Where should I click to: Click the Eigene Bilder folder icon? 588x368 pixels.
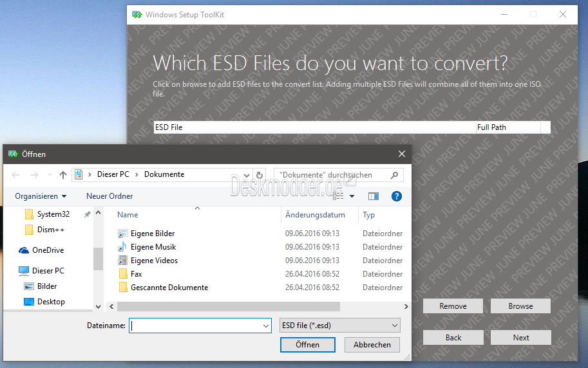[x=122, y=234]
